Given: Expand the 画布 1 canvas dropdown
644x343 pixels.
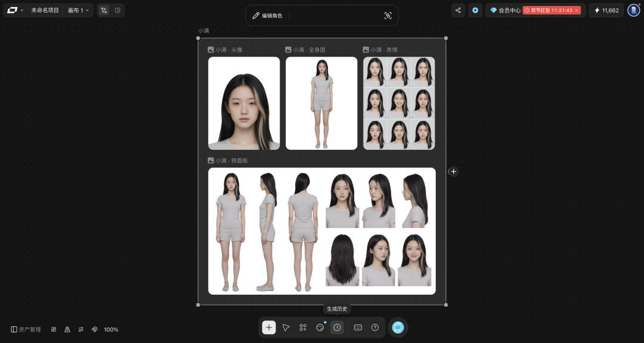Looking at the screenshot, I should (x=79, y=10).
